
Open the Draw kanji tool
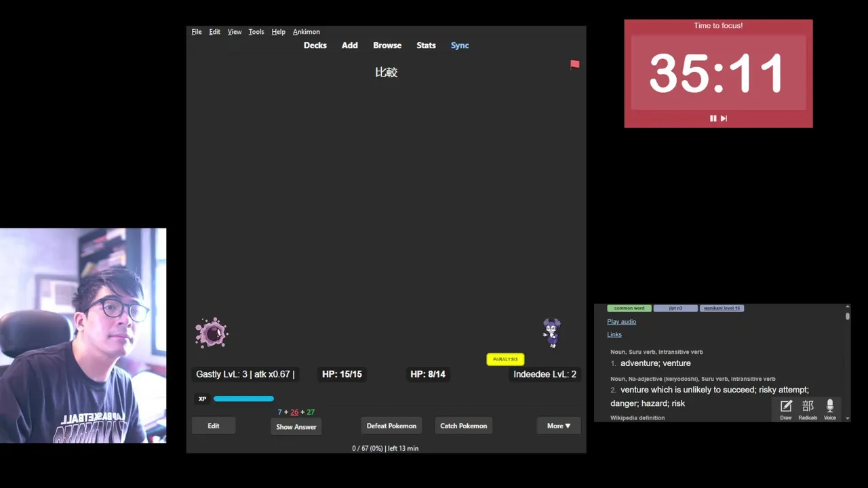(x=786, y=409)
